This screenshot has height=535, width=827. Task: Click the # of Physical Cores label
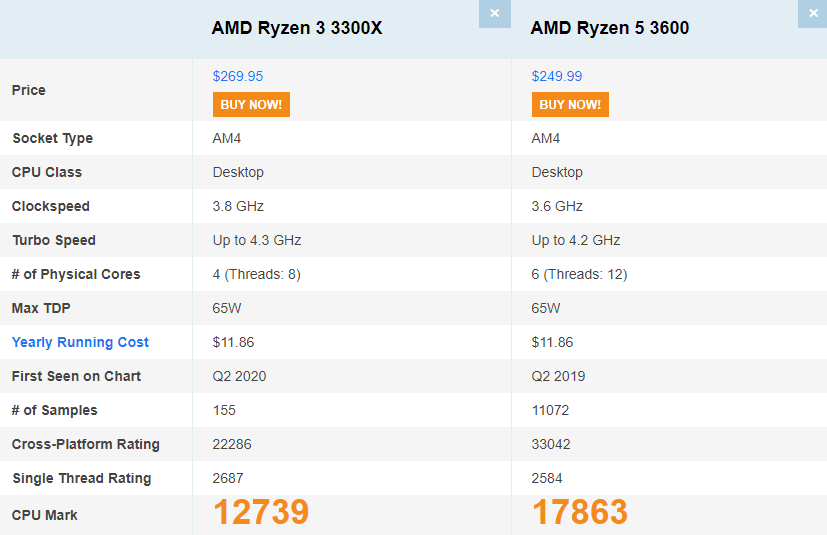pos(76,274)
